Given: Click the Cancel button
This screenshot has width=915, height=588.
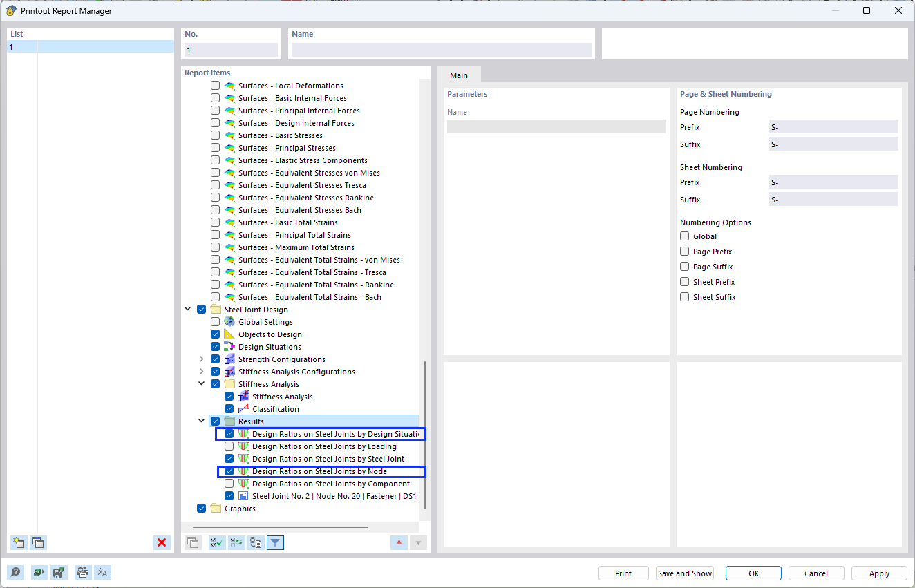Looking at the screenshot, I should click(817, 573).
